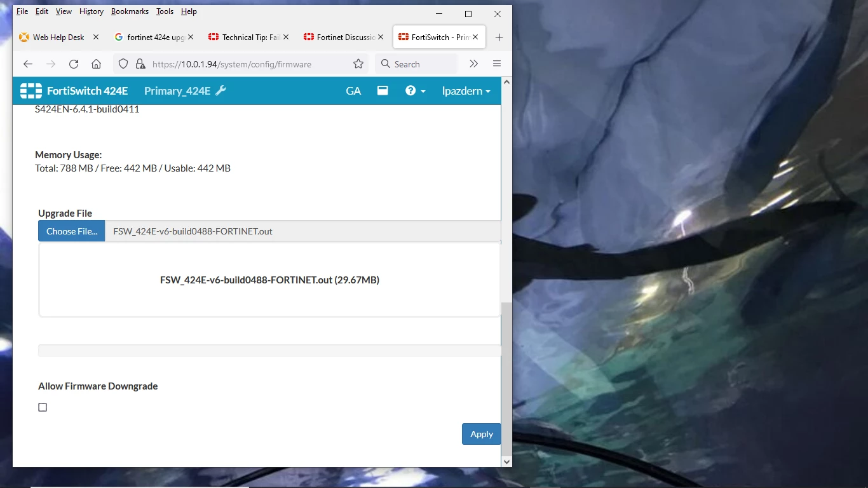Image resolution: width=868 pixels, height=488 pixels.
Task: Open the Tools menu
Action: pyautogui.click(x=165, y=11)
